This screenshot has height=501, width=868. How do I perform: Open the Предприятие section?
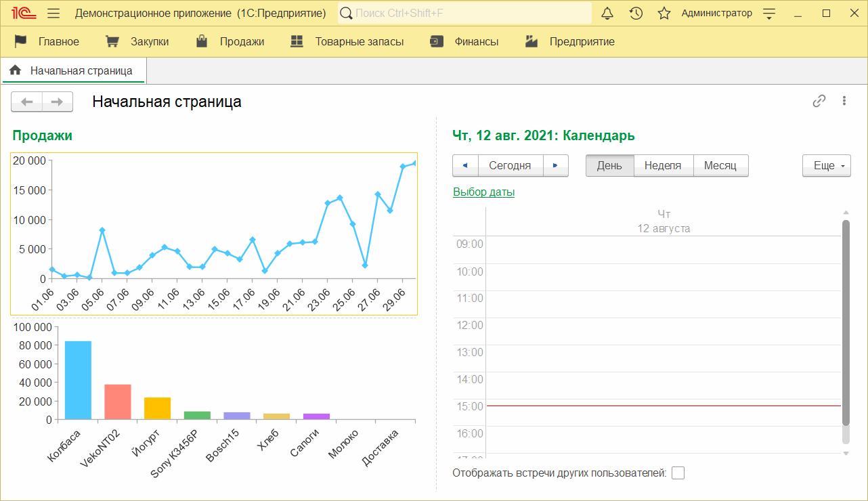(x=570, y=42)
